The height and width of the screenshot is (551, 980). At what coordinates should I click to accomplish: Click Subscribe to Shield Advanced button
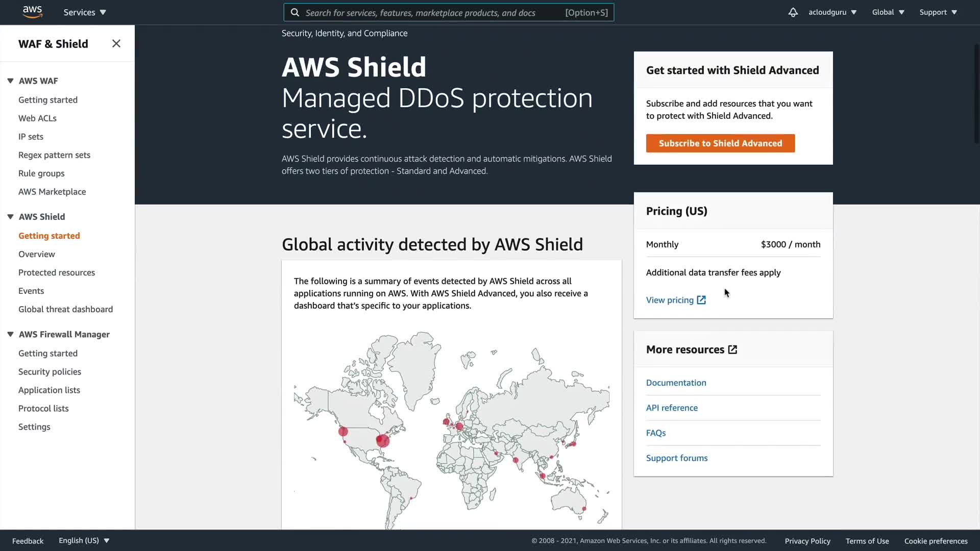coord(720,143)
